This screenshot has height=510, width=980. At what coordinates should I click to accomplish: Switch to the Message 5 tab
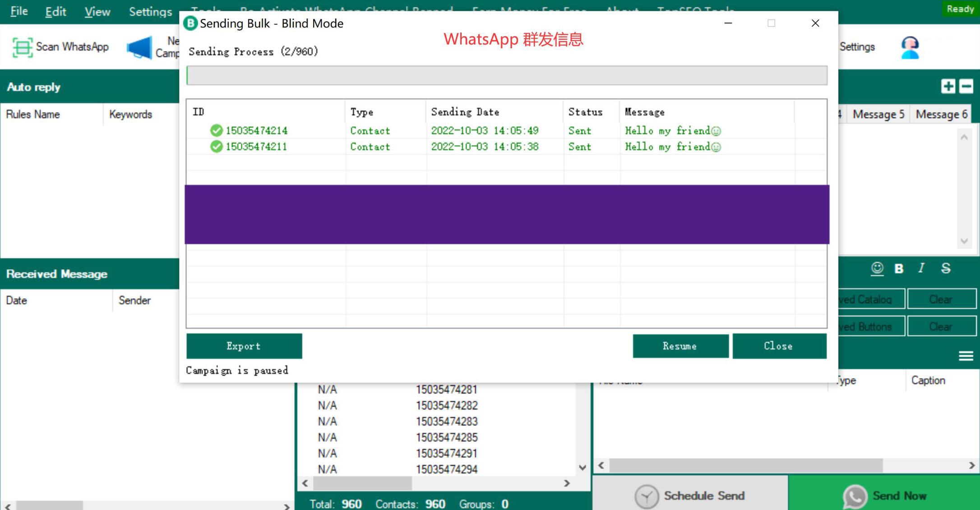(878, 115)
